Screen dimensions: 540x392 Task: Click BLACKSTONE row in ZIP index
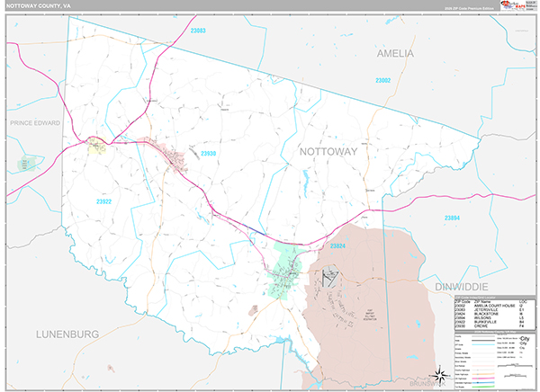point(490,314)
